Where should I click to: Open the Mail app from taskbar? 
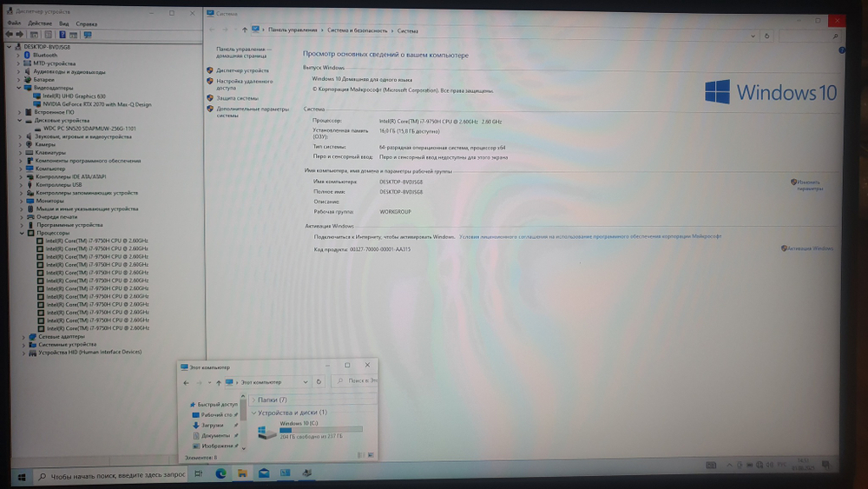tap(264, 473)
